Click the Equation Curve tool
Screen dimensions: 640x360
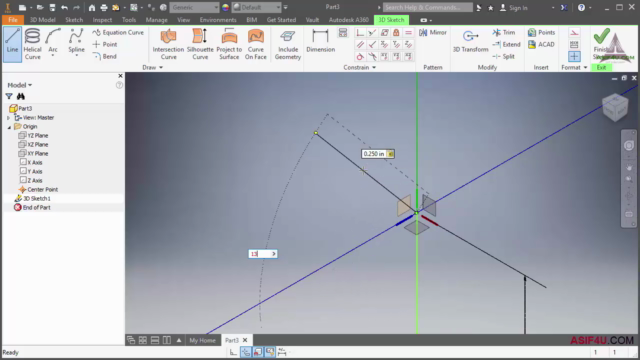118,32
